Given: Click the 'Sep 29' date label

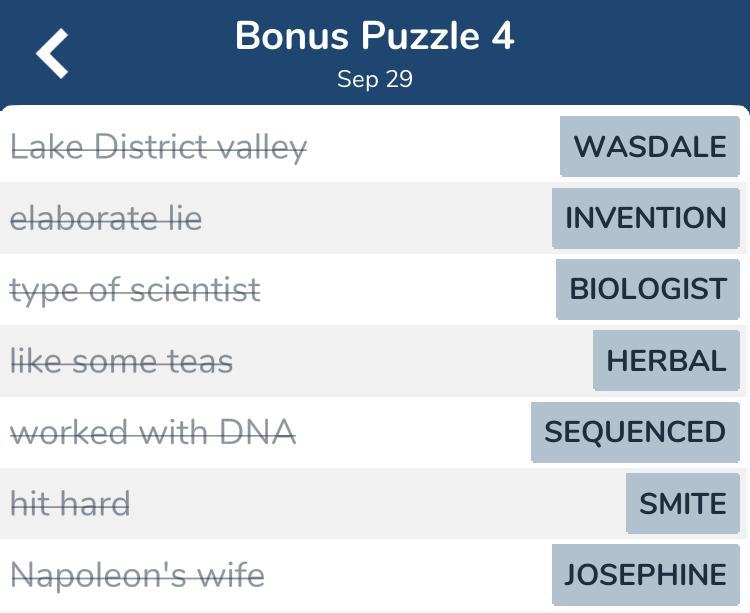Looking at the screenshot, I should click(x=374, y=79).
